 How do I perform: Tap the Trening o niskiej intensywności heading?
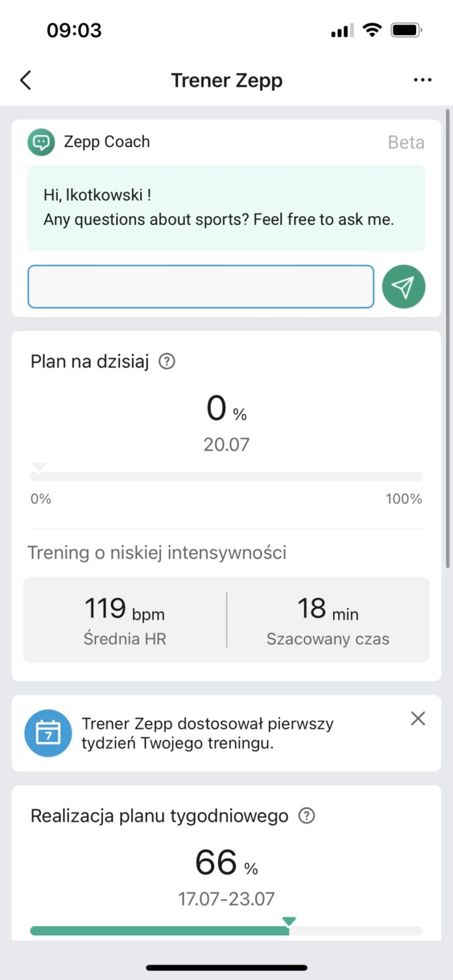pos(157,552)
